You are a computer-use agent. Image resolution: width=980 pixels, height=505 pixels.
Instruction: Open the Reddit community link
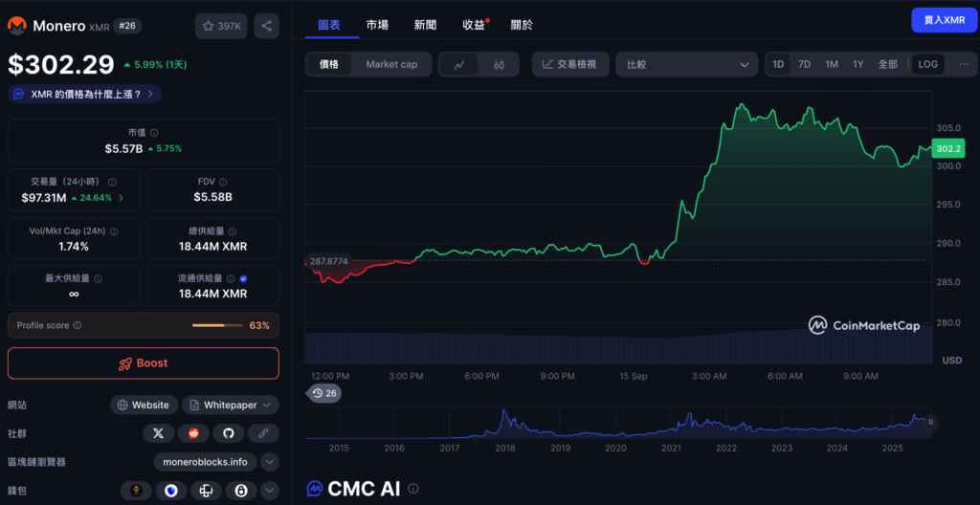[193, 433]
